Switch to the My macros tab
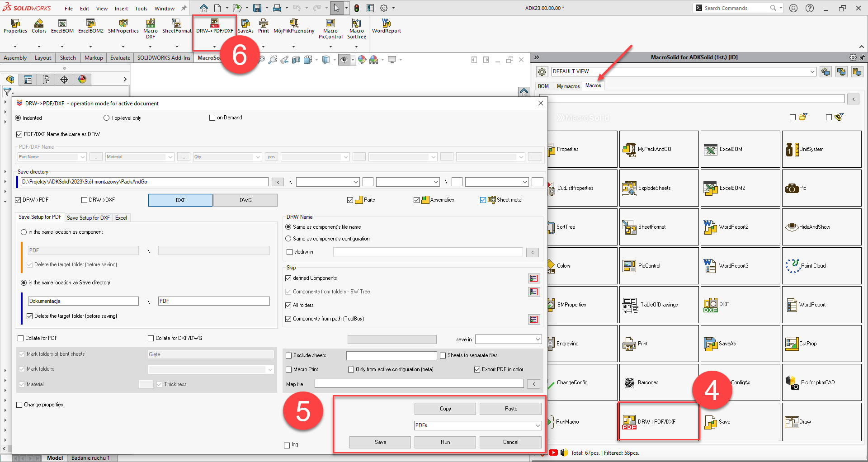868x462 pixels. pyautogui.click(x=568, y=86)
